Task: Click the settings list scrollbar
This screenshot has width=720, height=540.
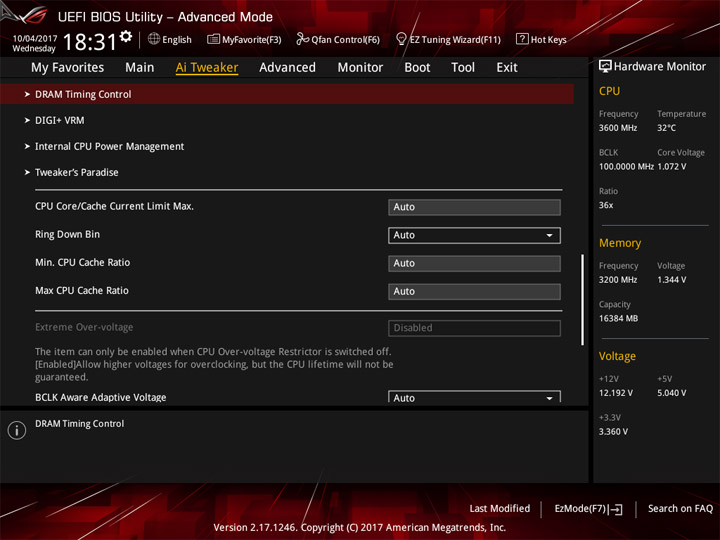Action: (583, 299)
